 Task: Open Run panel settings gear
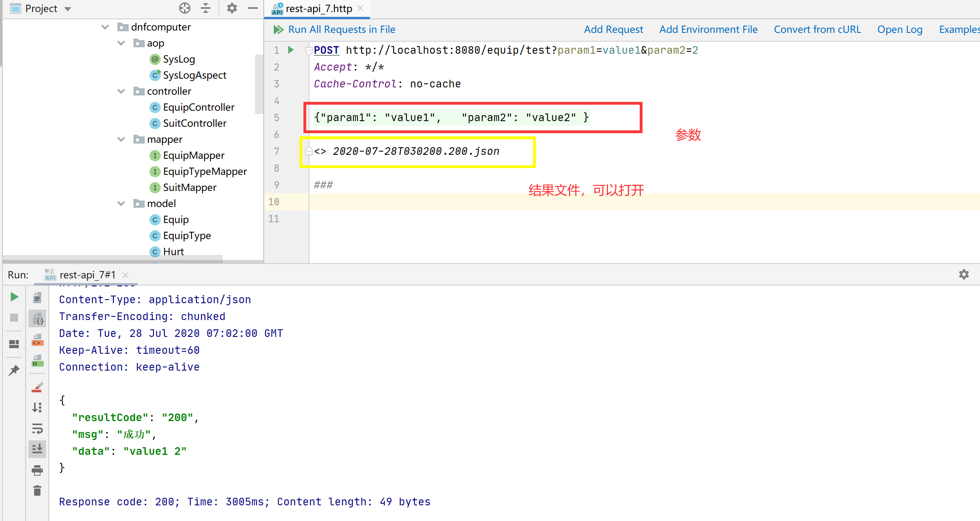(x=964, y=275)
